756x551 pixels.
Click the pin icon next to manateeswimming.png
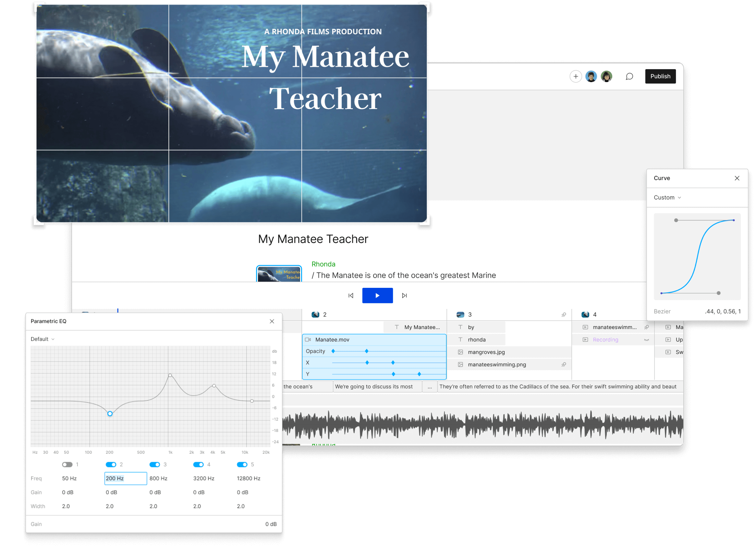pos(564,365)
